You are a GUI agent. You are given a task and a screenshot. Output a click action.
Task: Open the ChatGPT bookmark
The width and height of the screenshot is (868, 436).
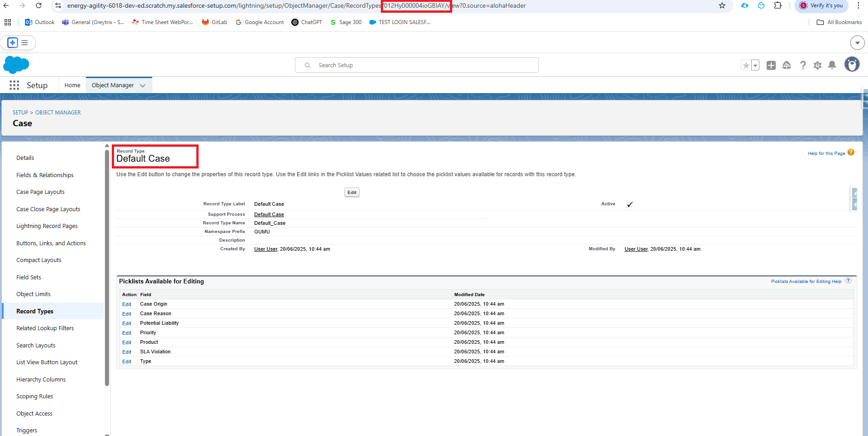coord(307,22)
